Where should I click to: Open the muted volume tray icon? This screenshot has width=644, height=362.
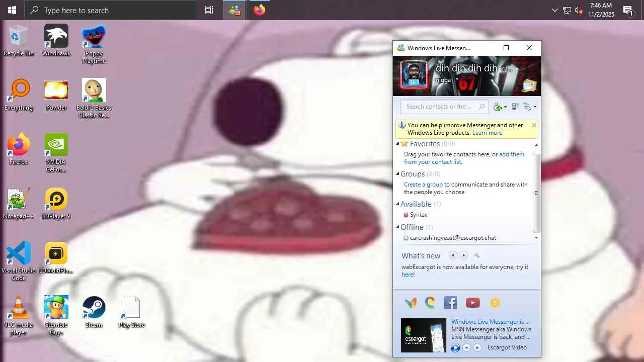pyautogui.click(x=579, y=10)
